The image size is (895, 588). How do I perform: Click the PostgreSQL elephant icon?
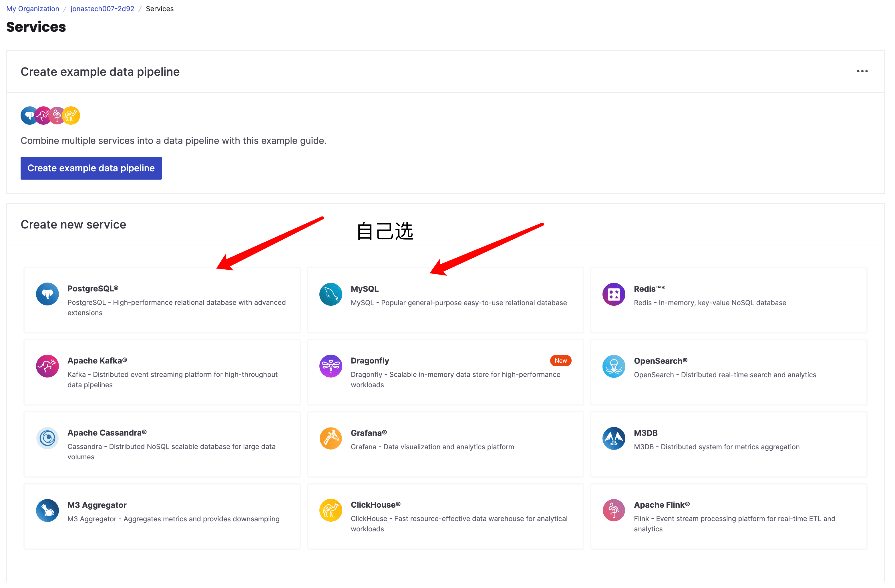(47, 294)
